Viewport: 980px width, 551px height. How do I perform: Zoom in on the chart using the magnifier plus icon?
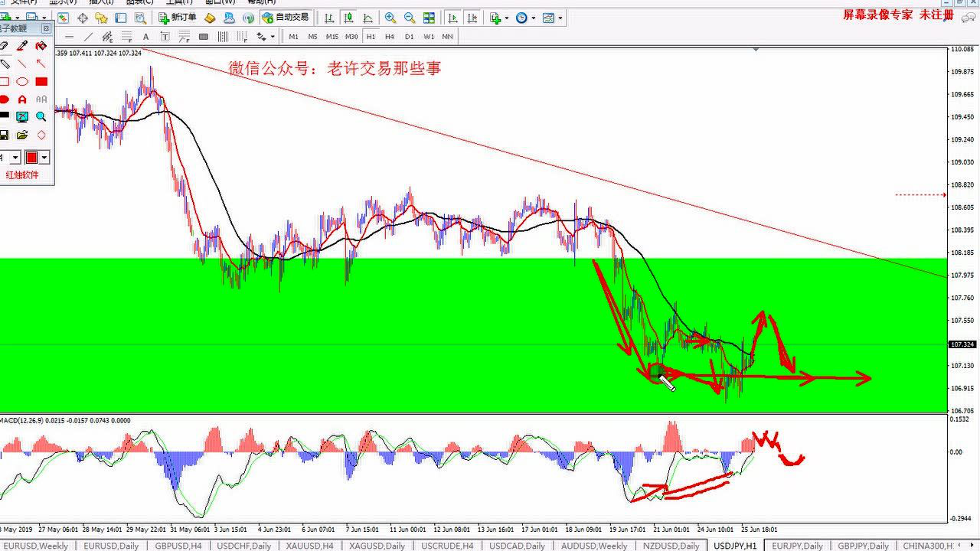point(390,18)
